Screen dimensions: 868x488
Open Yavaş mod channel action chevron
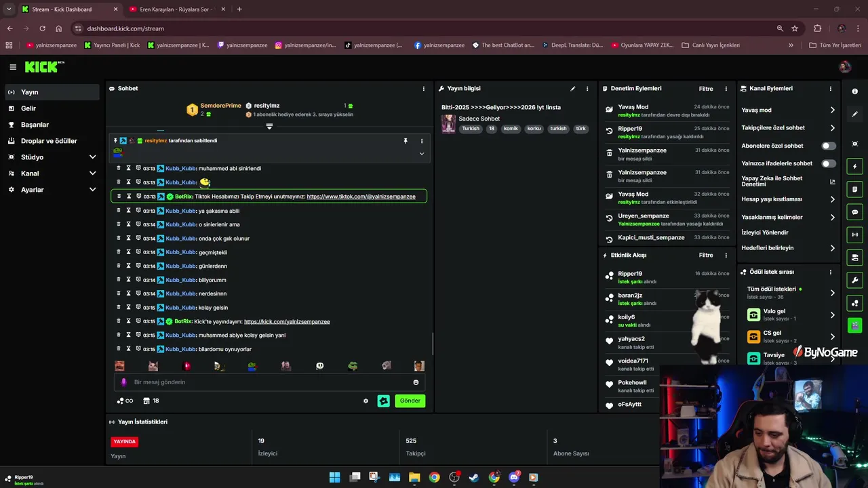point(833,110)
